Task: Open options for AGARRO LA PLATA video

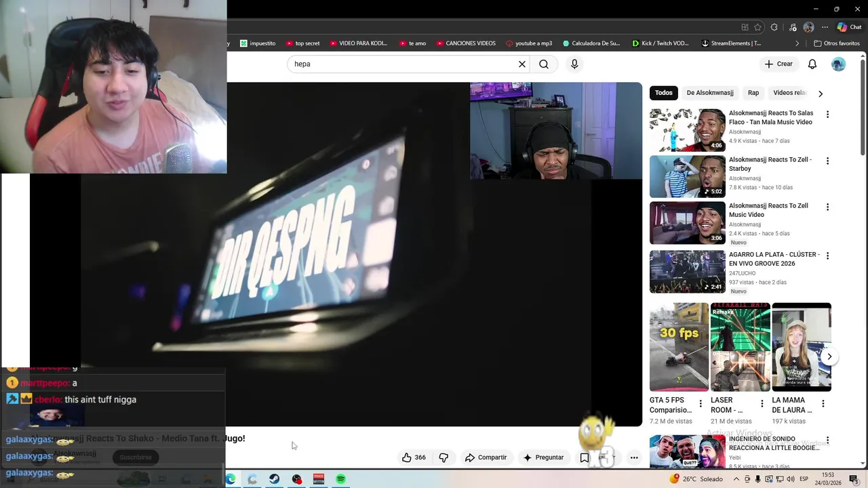Action: pos(827,256)
